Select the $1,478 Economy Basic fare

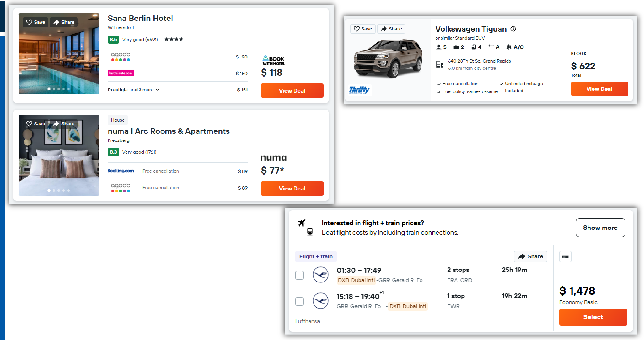click(593, 317)
